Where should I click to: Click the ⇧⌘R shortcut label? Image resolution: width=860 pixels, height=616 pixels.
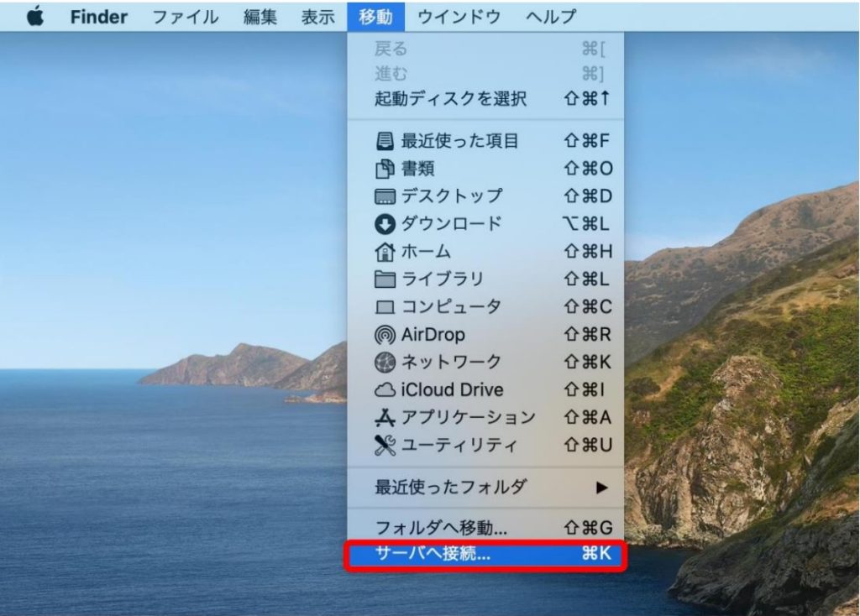pyautogui.click(x=588, y=334)
